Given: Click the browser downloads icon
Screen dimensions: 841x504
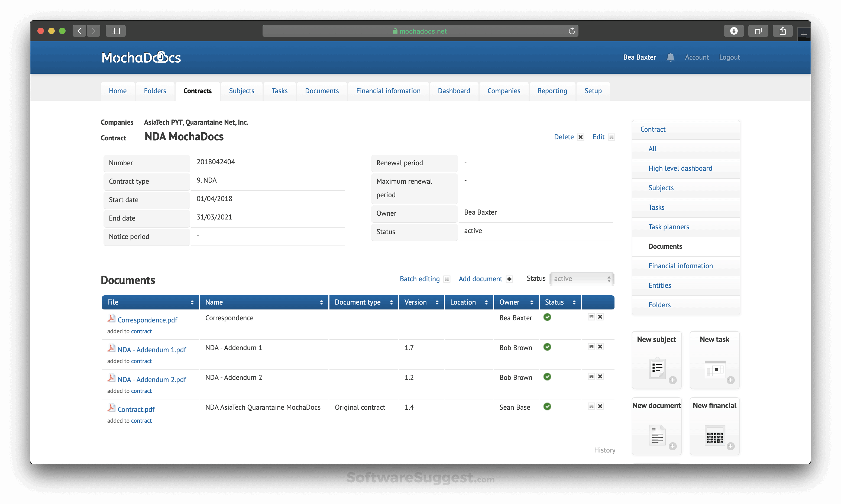Looking at the screenshot, I should click(x=734, y=31).
